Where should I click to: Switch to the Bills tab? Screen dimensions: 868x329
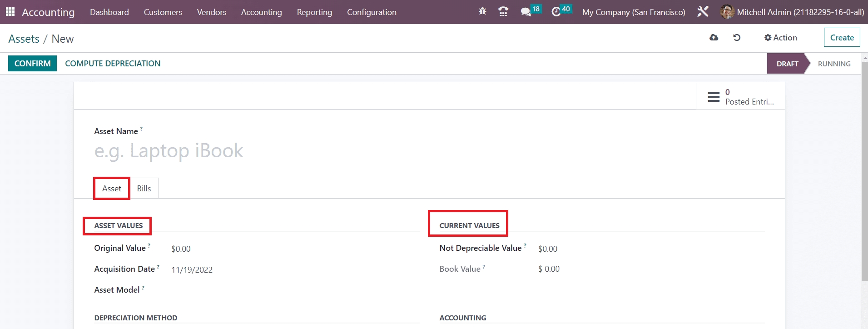tap(144, 189)
